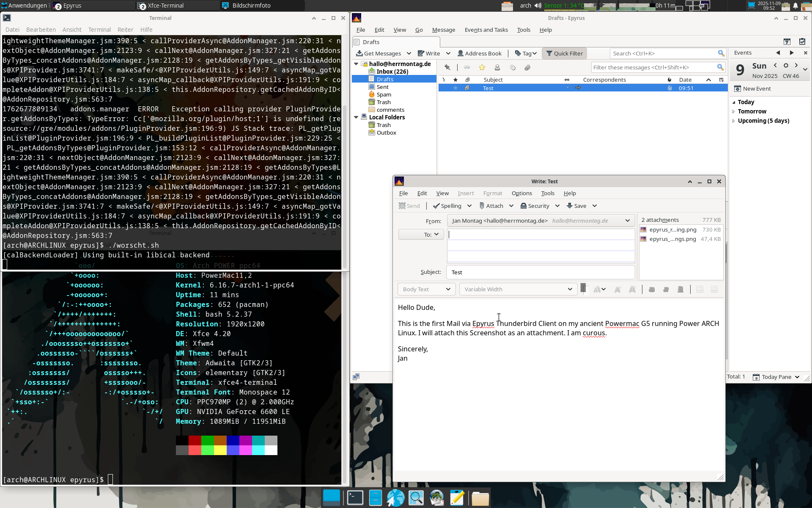812x508 pixels.
Task: Toggle the Attachment quick filter icon
Action: (527, 68)
